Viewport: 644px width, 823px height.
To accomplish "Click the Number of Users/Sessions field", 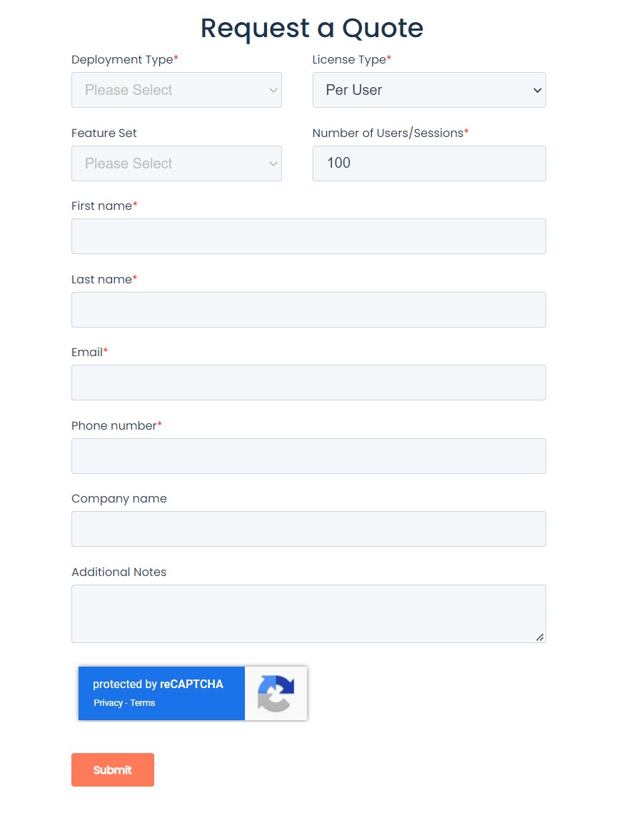I will tap(429, 163).
